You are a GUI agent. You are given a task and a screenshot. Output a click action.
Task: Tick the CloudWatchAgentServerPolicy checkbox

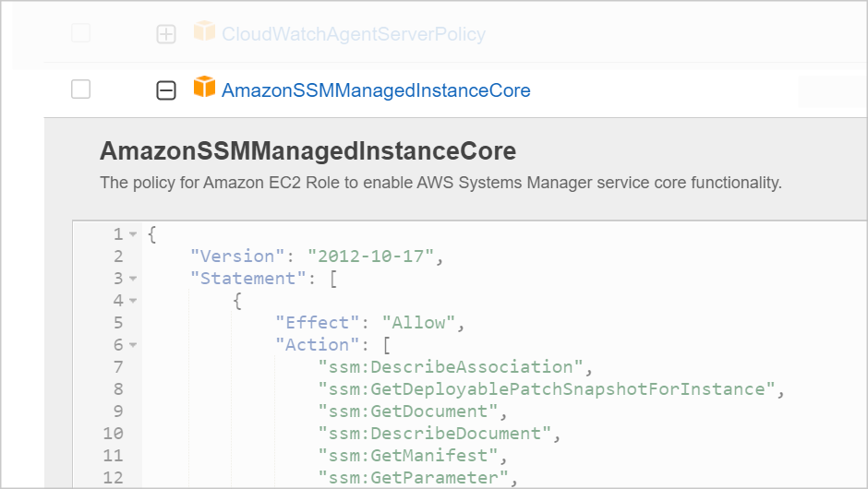(81, 32)
